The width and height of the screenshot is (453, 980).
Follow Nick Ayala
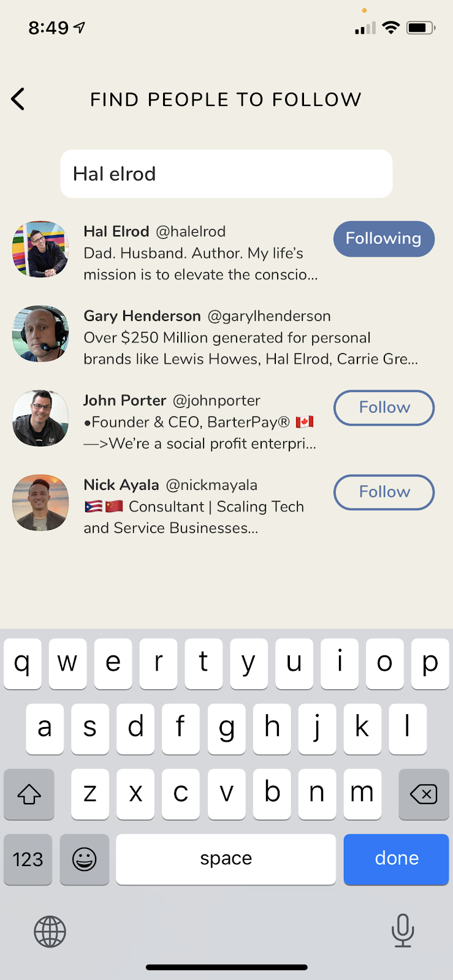pos(384,492)
